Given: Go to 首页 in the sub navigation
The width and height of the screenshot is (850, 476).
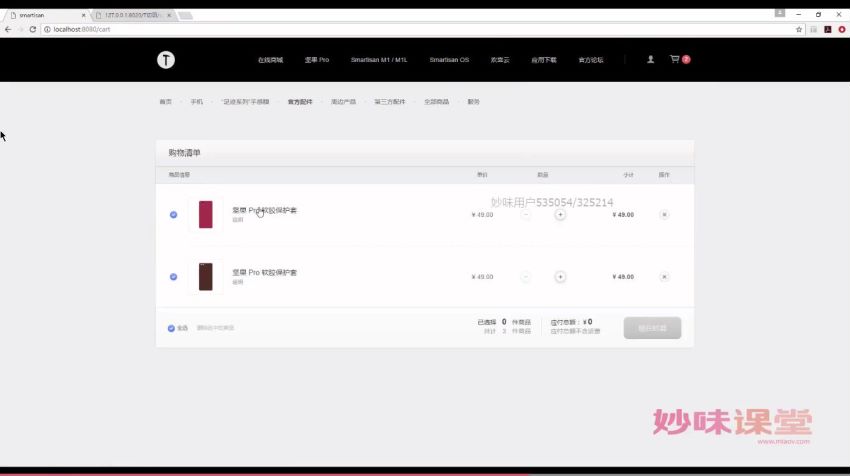Looking at the screenshot, I should click(x=165, y=102).
